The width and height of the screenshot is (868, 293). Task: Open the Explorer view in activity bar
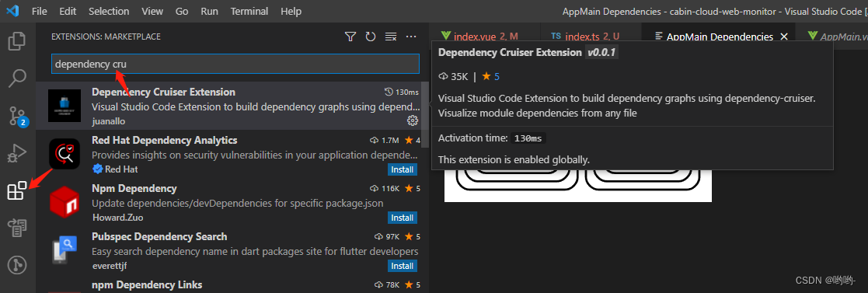17,42
